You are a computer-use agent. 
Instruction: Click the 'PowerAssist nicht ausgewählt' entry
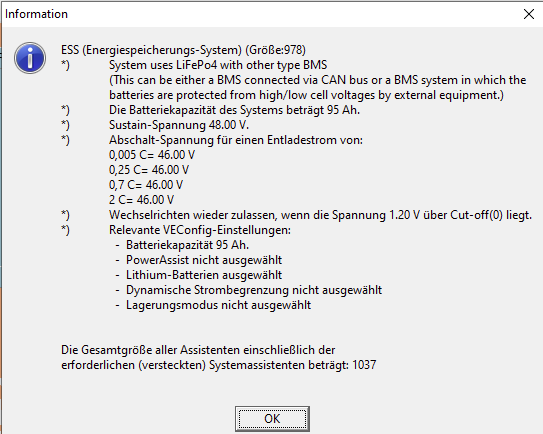point(204,260)
